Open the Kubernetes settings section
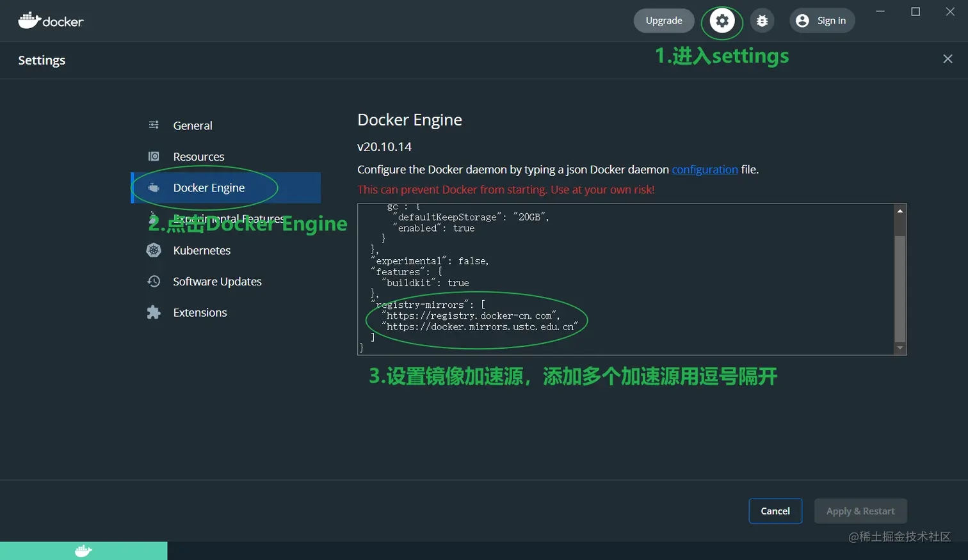Screen dimensions: 968x560 225,250
